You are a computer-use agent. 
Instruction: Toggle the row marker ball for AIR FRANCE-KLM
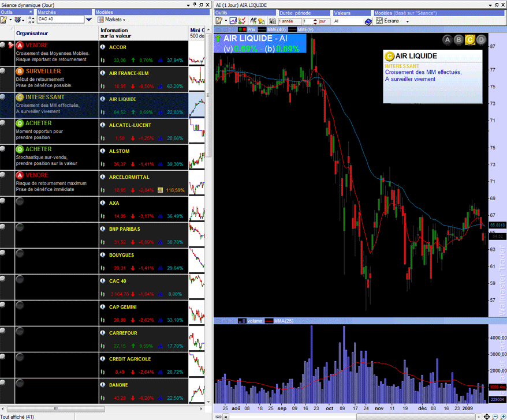(x=2, y=71)
